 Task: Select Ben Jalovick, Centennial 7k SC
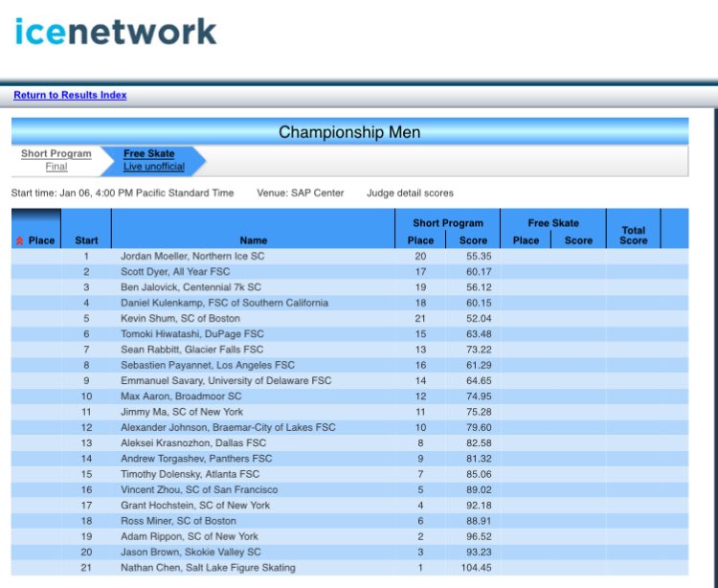[x=191, y=287]
